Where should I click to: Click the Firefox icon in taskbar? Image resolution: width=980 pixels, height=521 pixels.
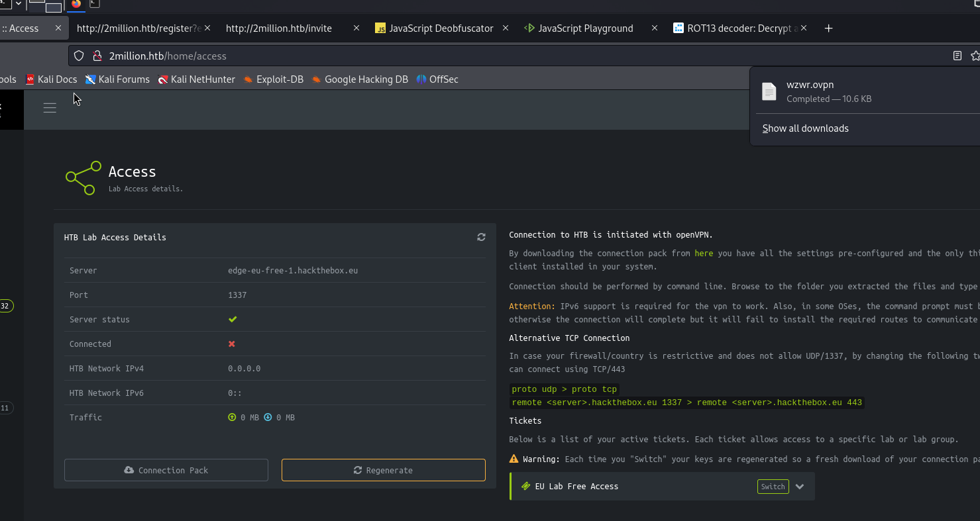76,4
